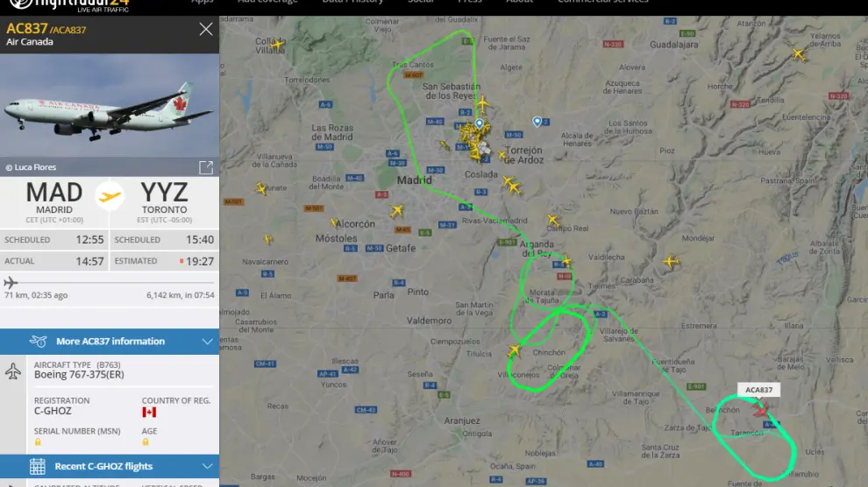868x487 pixels.
Task: Open the Commercial services menu
Action: click(x=603, y=2)
